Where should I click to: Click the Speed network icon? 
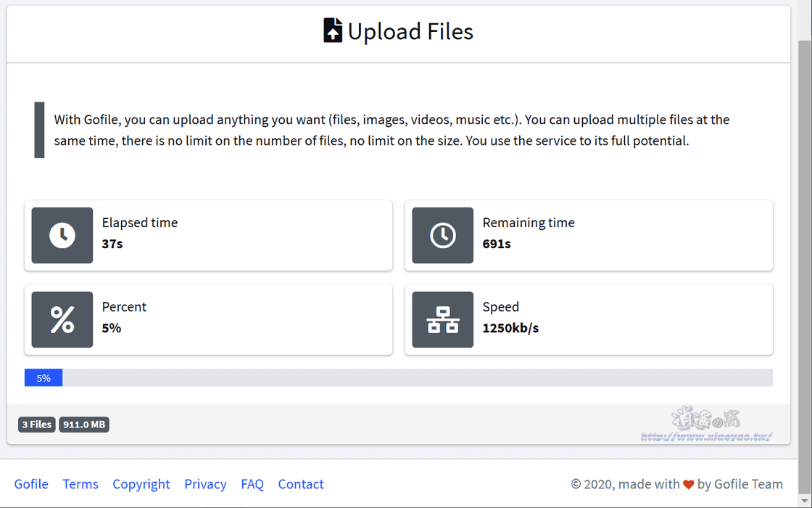coord(443,319)
